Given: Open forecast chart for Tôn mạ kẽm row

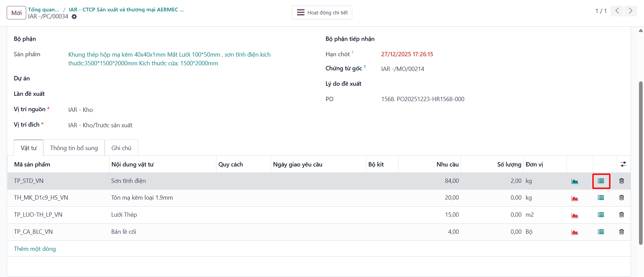Looking at the screenshot, I should (x=575, y=198).
